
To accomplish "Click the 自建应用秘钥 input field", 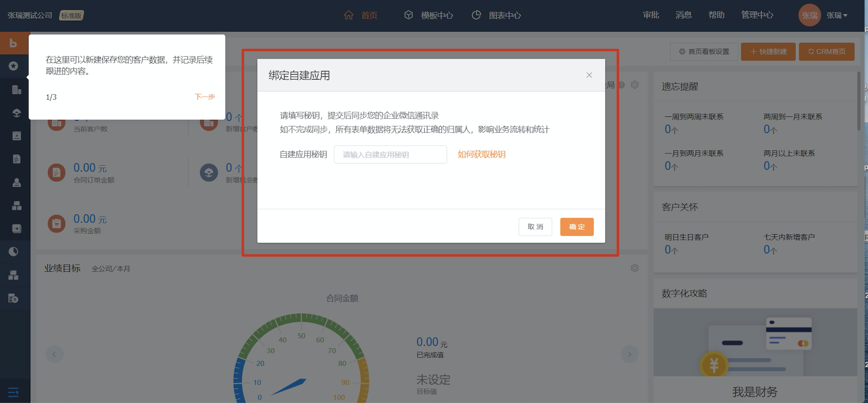I will [x=390, y=154].
